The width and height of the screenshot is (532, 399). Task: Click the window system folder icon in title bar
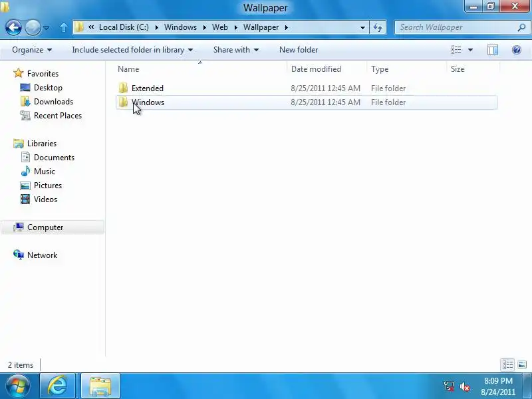point(5,7)
